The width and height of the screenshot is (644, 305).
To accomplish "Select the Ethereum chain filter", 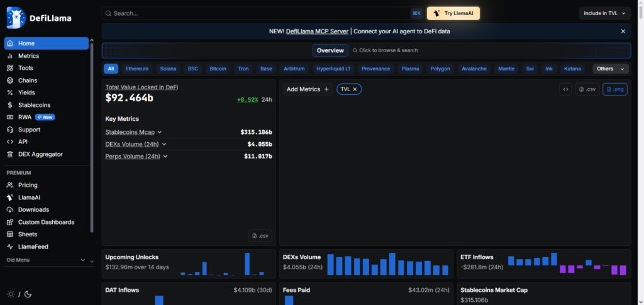I will point(136,69).
